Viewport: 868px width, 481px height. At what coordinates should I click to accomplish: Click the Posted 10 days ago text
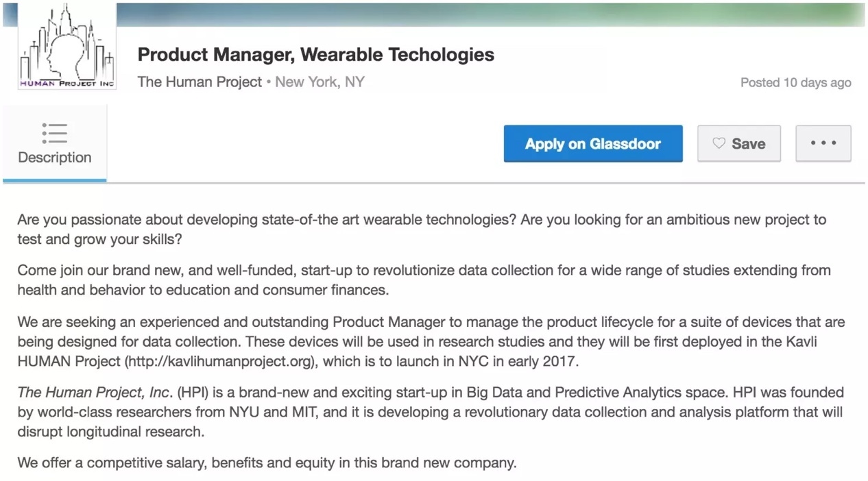(795, 82)
